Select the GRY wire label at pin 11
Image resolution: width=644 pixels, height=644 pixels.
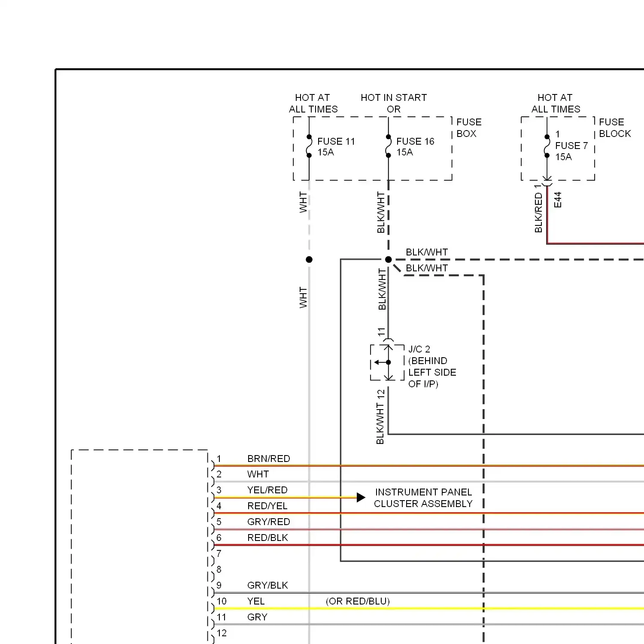tap(257, 617)
